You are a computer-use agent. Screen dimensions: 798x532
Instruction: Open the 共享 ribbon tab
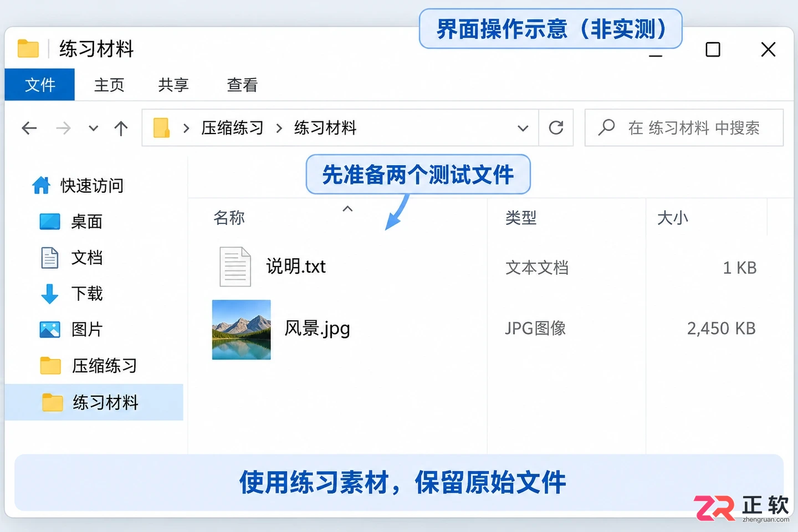(173, 85)
